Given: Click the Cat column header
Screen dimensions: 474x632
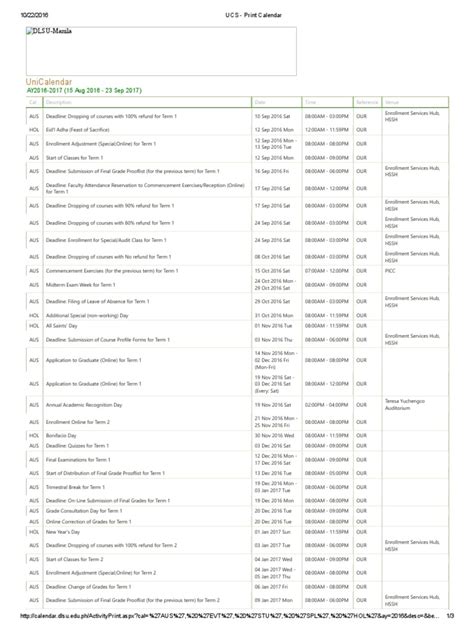Looking at the screenshot, I should (x=33, y=102).
